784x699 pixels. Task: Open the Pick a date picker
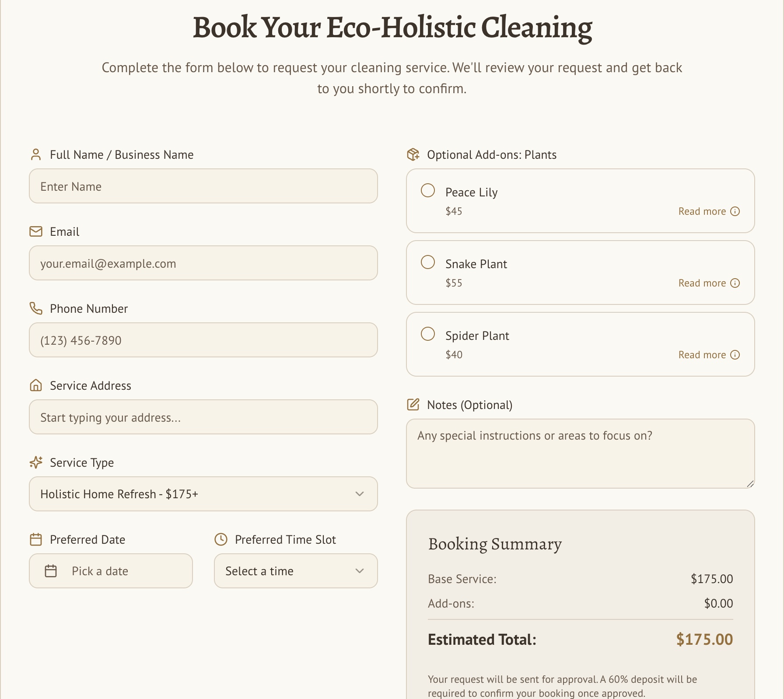[x=110, y=571]
